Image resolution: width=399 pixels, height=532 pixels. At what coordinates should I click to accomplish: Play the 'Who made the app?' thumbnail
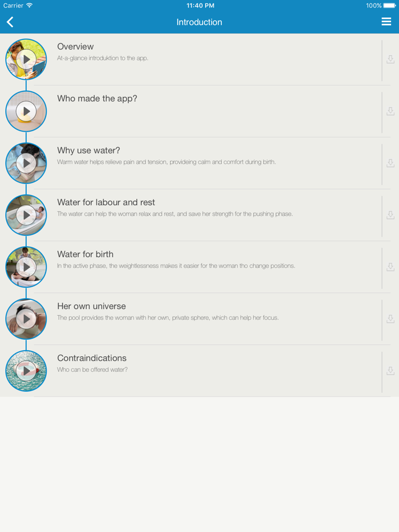26,111
